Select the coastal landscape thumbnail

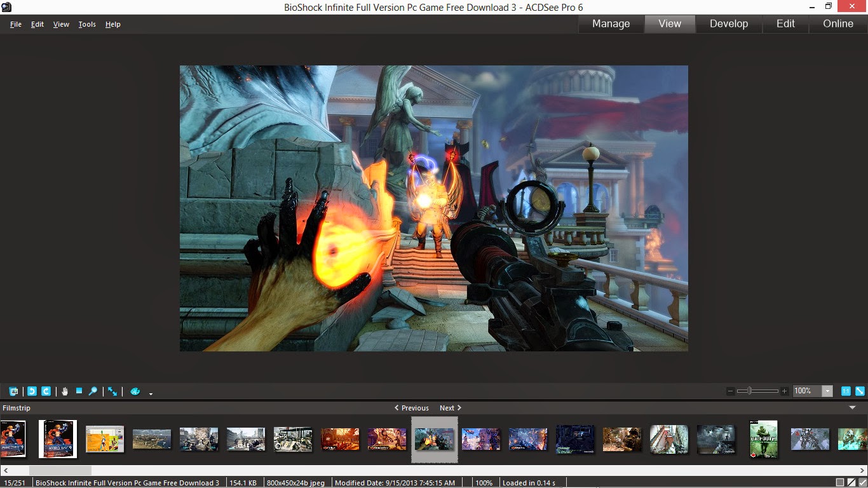152,439
